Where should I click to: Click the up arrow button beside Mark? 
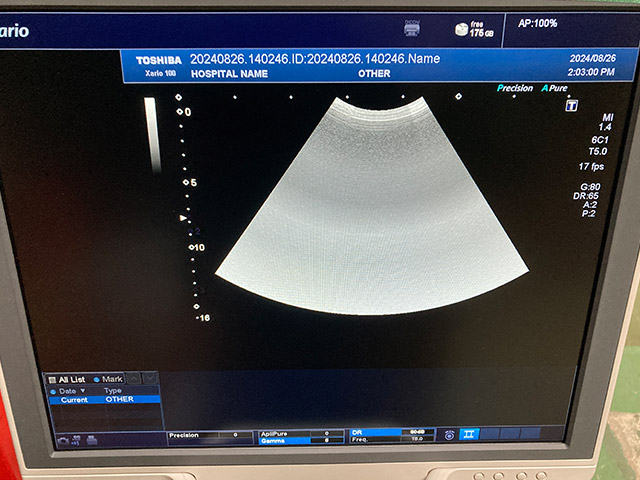tap(133, 379)
